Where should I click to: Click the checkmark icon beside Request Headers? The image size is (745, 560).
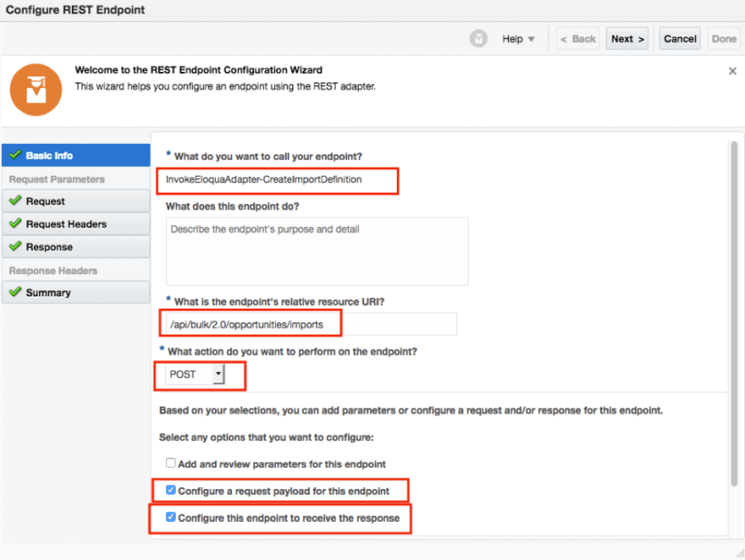point(15,225)
